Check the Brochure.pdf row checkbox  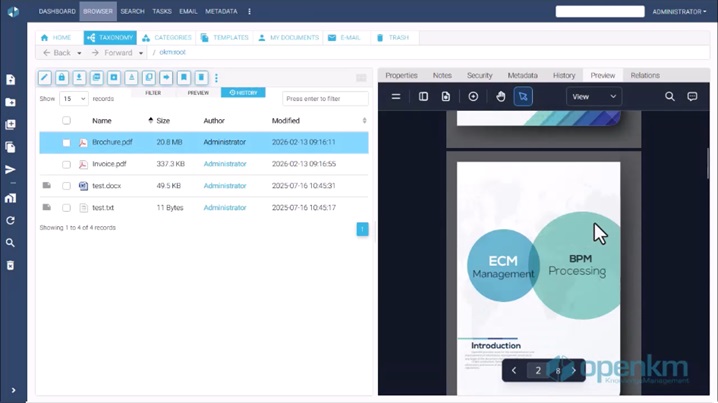[66, 142]
